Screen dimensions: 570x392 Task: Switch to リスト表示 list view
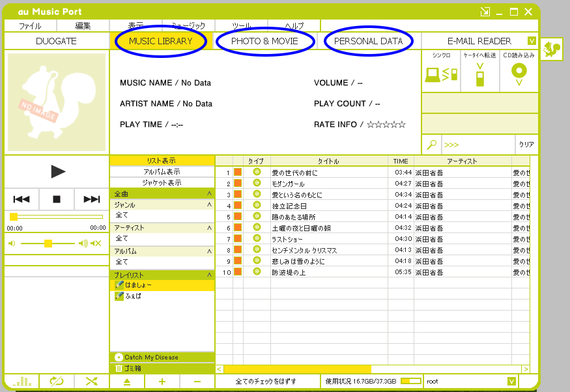pos(162,161)
